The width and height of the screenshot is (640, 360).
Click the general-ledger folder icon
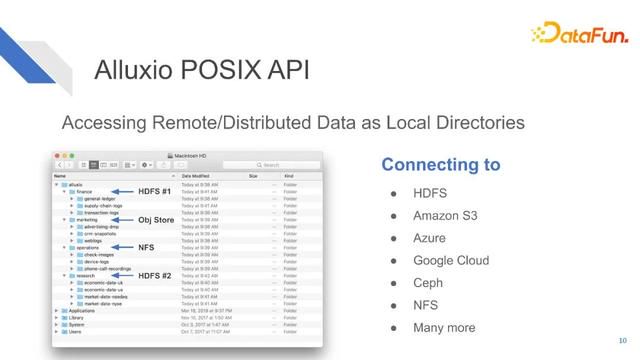(x=80, y=199)
